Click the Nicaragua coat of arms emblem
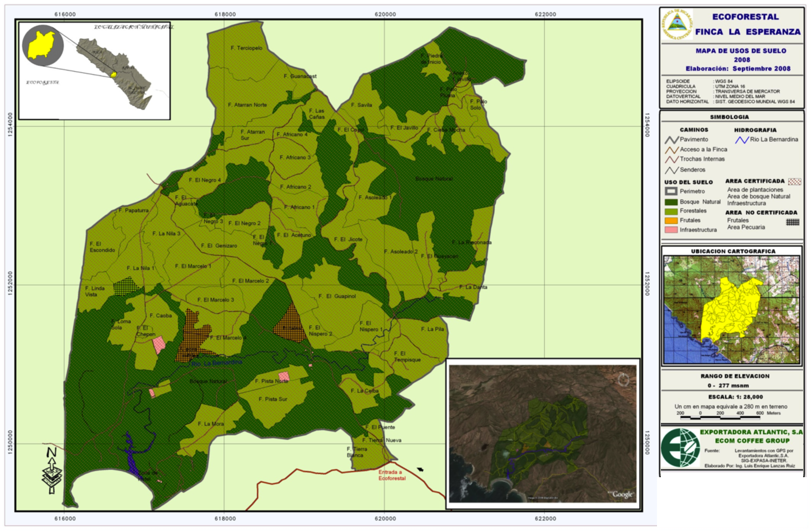The image size is (812, 532). [677, 24]
